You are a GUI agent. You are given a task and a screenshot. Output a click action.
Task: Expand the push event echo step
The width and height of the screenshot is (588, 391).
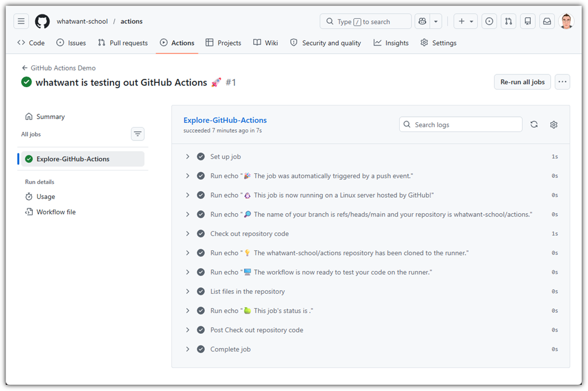click(188, 176)
